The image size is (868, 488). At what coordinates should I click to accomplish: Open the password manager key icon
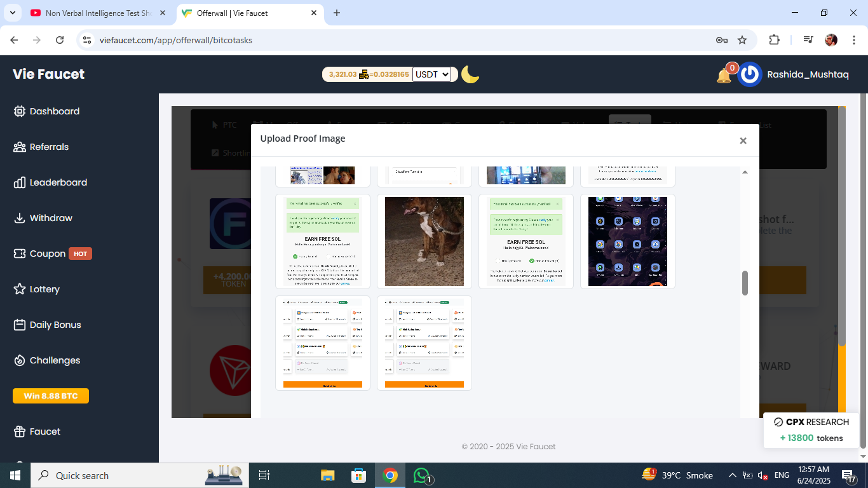(721, 40)
